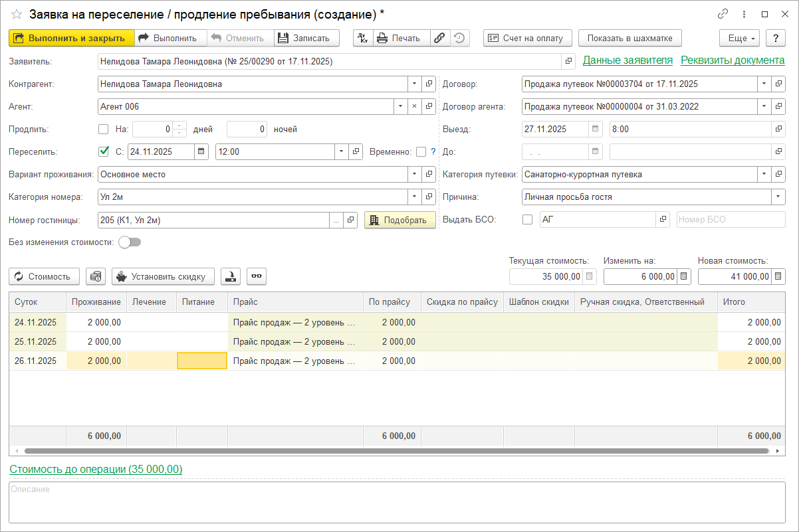Click the coins info icon beside Стоимость
The image size is (799, 532).
click(96, 276)
